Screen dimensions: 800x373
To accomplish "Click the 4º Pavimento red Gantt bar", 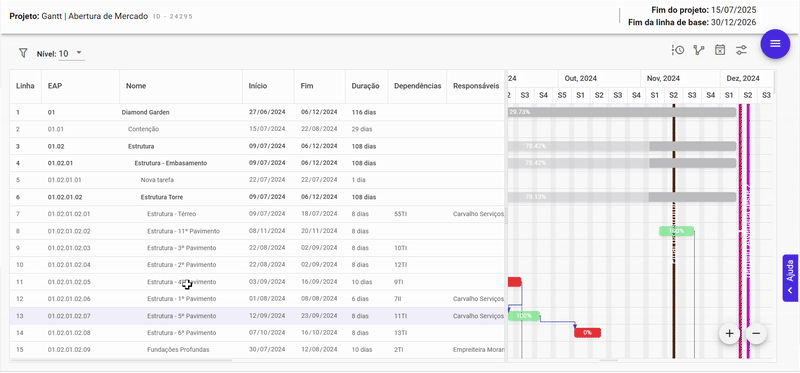I will pos(514,282).
